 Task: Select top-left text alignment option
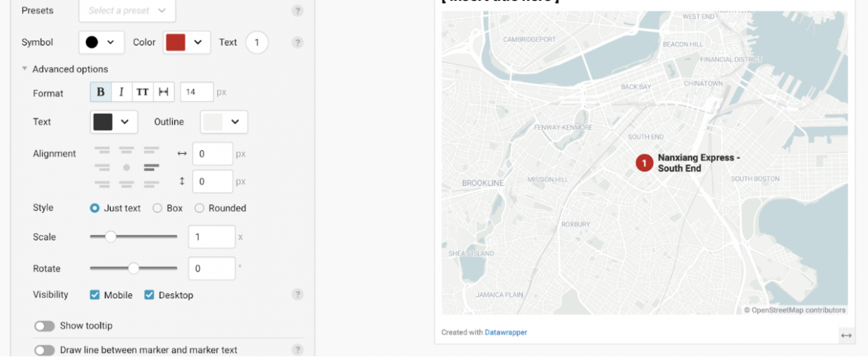point(103,150)
